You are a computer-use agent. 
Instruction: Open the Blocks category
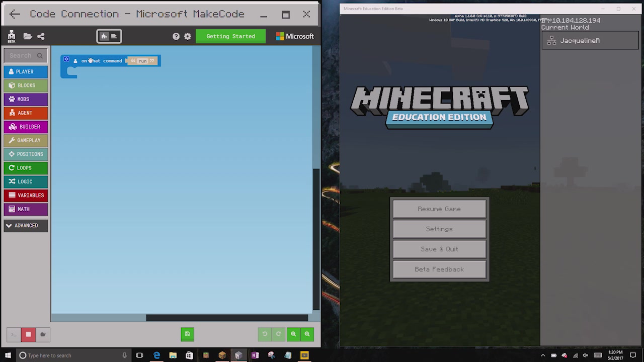(26, 85)
